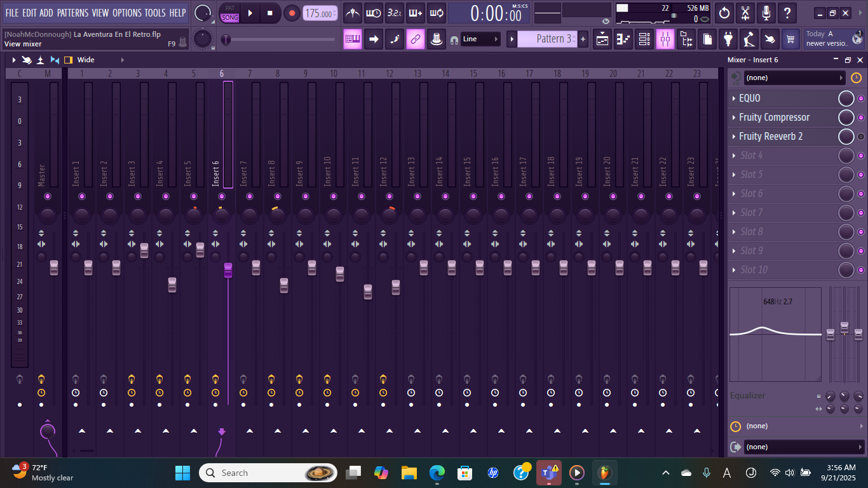Enable the Fruity Reeverb 2 slot LED
Viewport: 868px width, 488px height.
861,137
